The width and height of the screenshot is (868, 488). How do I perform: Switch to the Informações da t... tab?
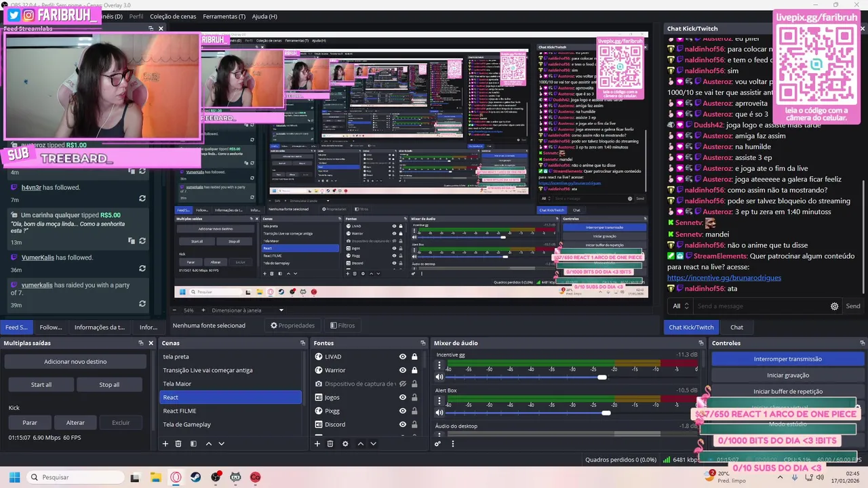[x=100, y=327]
